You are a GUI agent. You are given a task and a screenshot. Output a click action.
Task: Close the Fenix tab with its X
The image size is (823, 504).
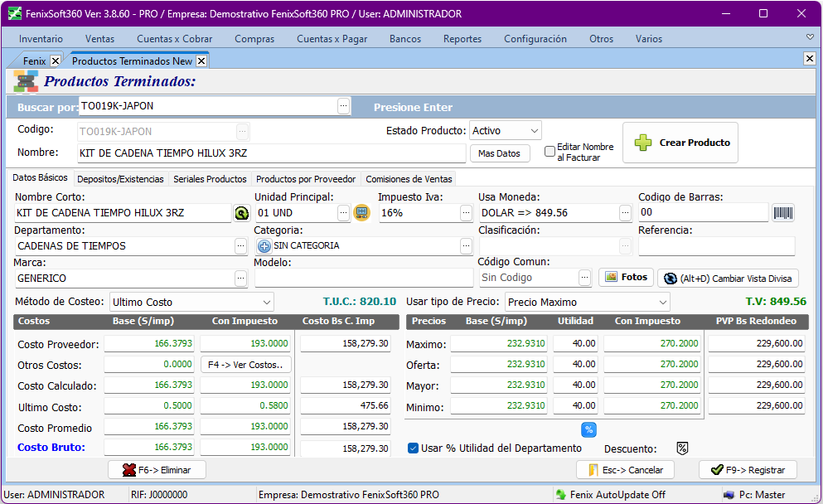point(55,61)
